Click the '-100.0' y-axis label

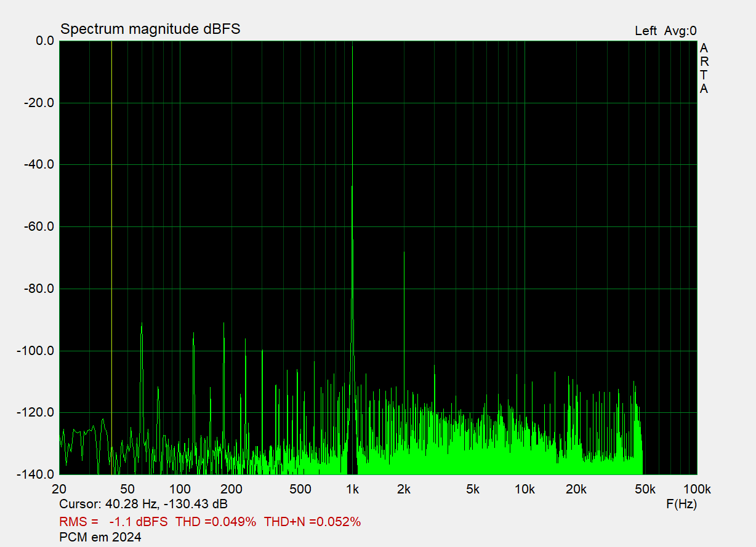pyautogui.click(x=36, y=351)
